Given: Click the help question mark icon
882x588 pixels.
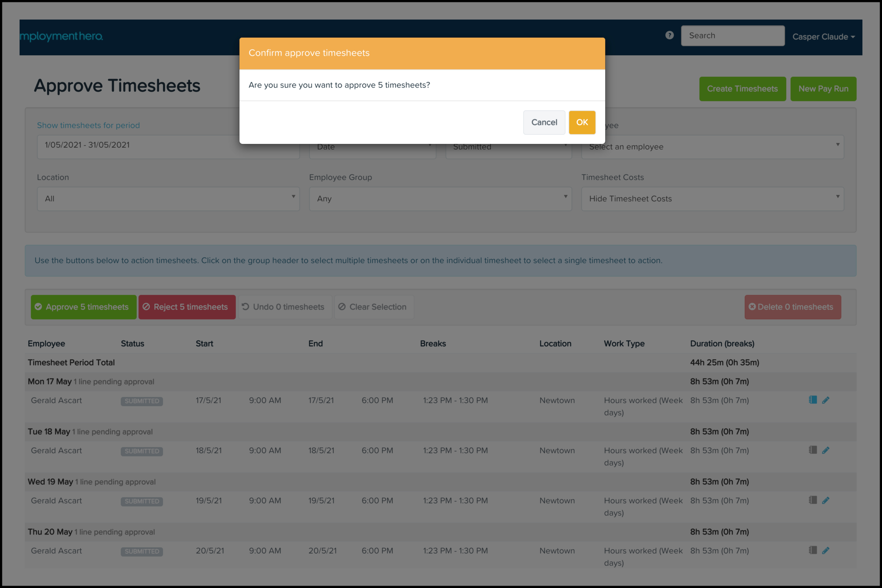Looking at the screenshot, I should tap(669, 35).
